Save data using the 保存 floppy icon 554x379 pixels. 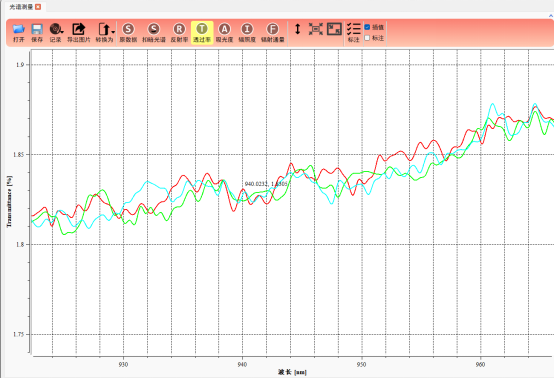point(37,32)
